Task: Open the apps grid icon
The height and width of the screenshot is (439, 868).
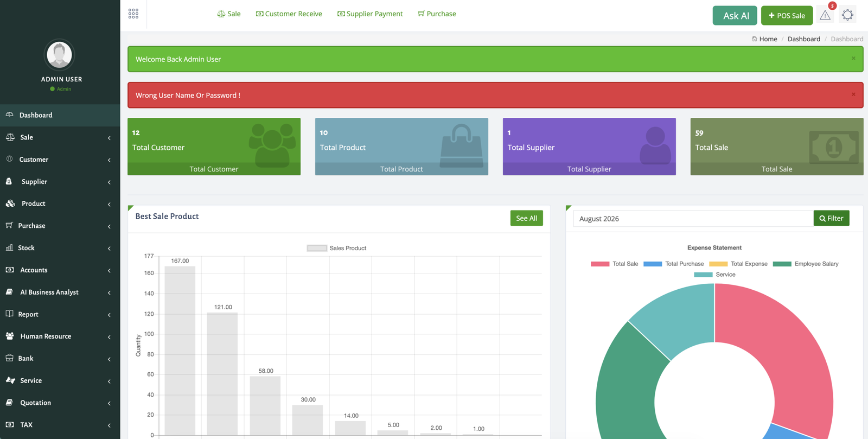Action: pos(133,14)
